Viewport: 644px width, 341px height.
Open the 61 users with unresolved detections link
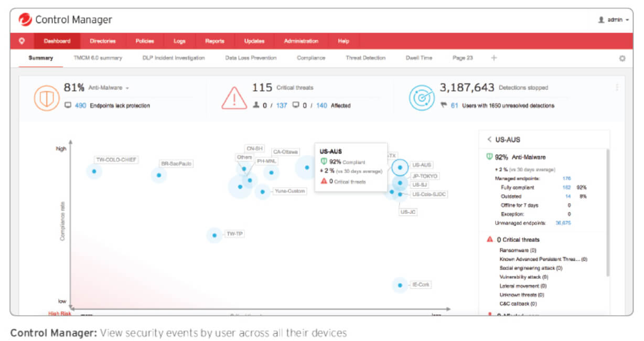coord(455,105)
